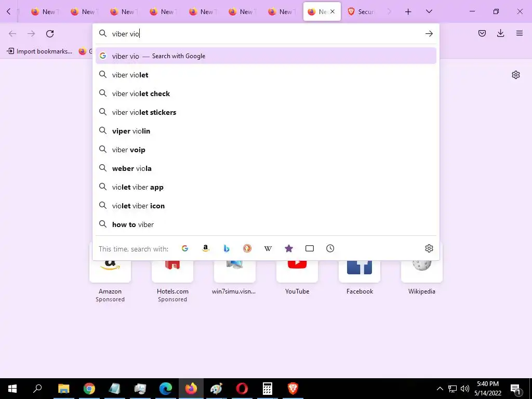
Task: Show hidden system tray icons
Action: coord(440,389)
